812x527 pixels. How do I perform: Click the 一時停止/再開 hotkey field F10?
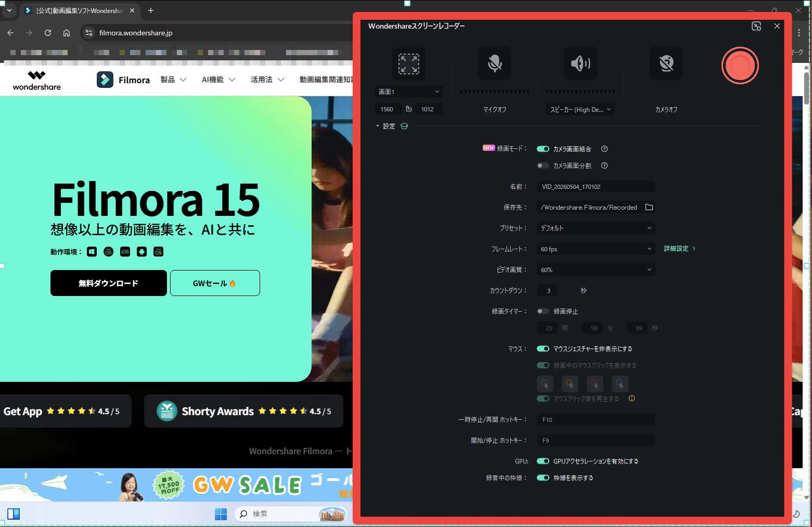click(596, 419)
